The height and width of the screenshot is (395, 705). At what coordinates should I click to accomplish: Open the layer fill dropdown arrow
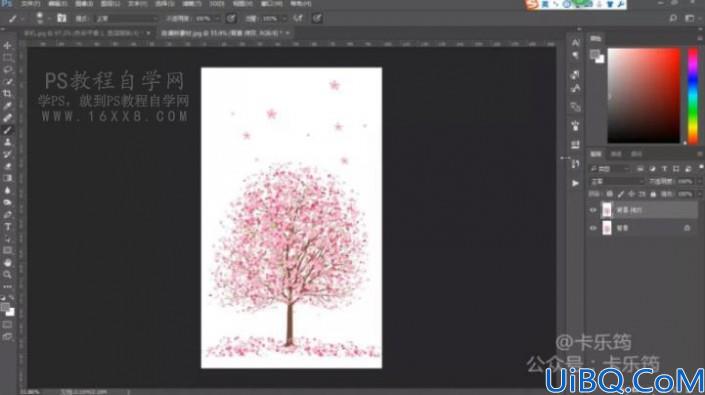pos(699,194)
